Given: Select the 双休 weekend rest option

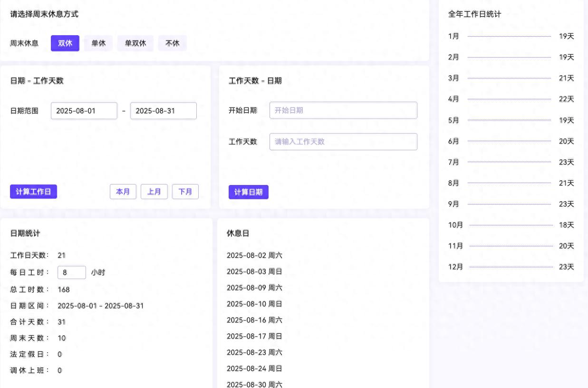Looking at the screenshot, I should point(65,43).
